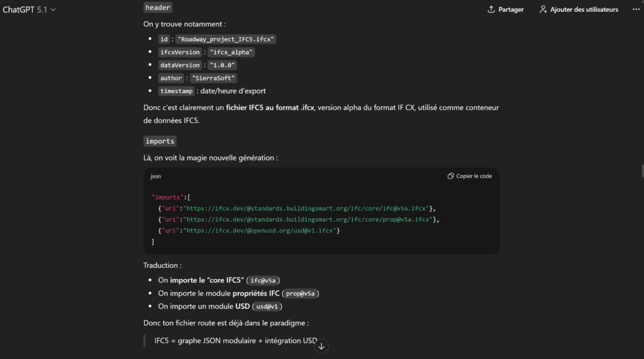
Task: Click the "imports" inline code chip
Action: [x=160, y=141]
